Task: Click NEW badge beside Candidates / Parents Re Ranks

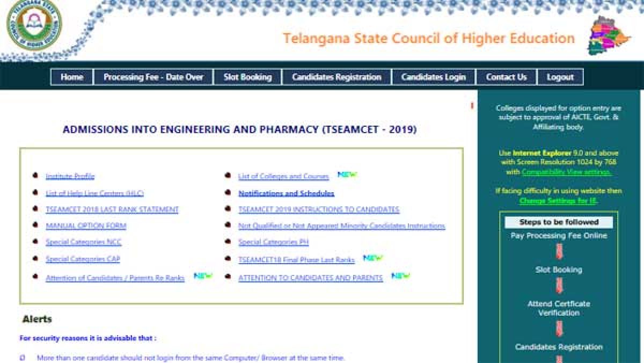Action: 203,276
